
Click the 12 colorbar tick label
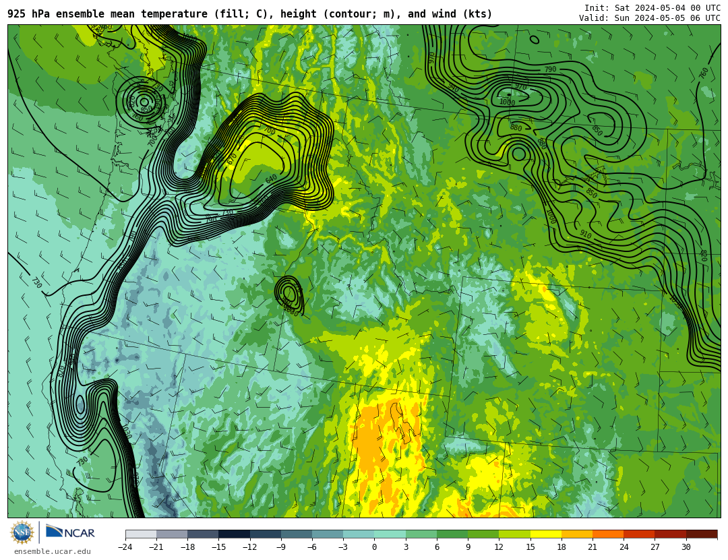click(499, 547)
